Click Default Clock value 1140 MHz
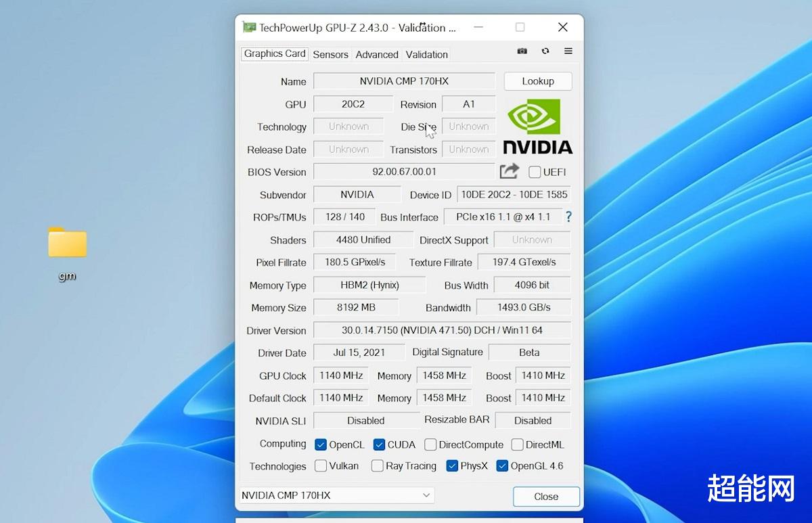This screenshot has height=523, width=812. (x=341, y=399)
